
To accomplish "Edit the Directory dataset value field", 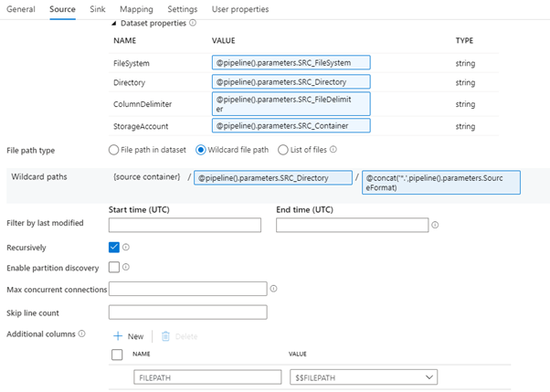I will [291, 82].
